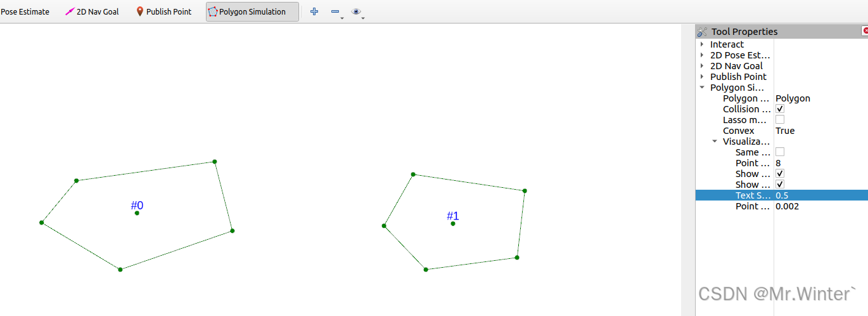Screen dimensions: 868x316
Task: Click the eye visibility icon in toolbar
Action: 356,11
